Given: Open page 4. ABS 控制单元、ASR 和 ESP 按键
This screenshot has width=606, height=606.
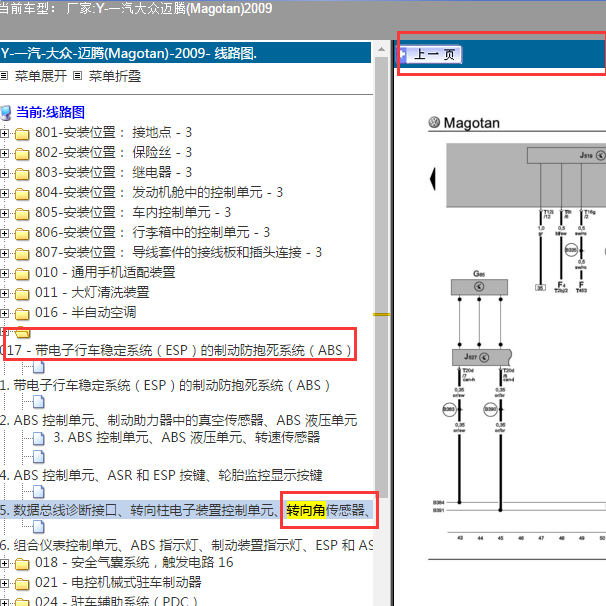Looking at the screenshot, I should pyautogui.click(x=161, y=475).
